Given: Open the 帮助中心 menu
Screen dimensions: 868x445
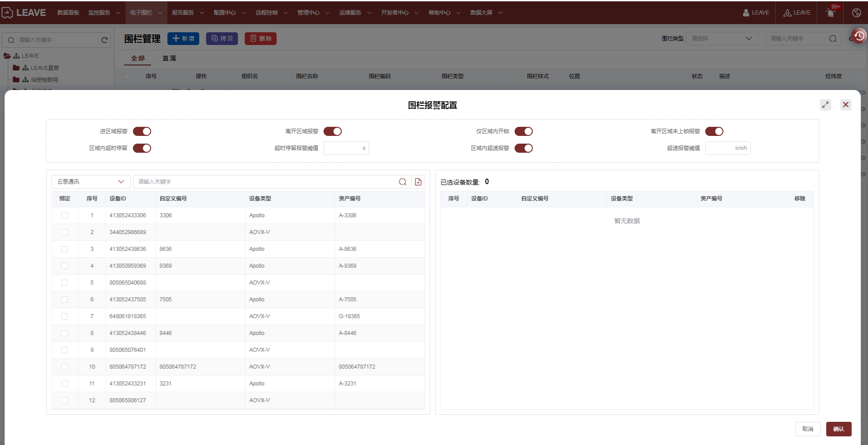Looking at the screenshot, I should (x=444, y=13).
